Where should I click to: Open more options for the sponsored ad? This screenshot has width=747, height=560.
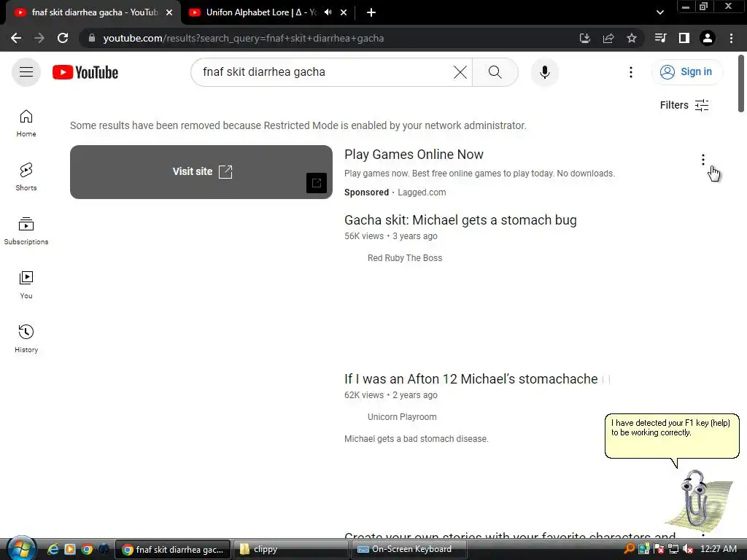click(x=703, y=160)
